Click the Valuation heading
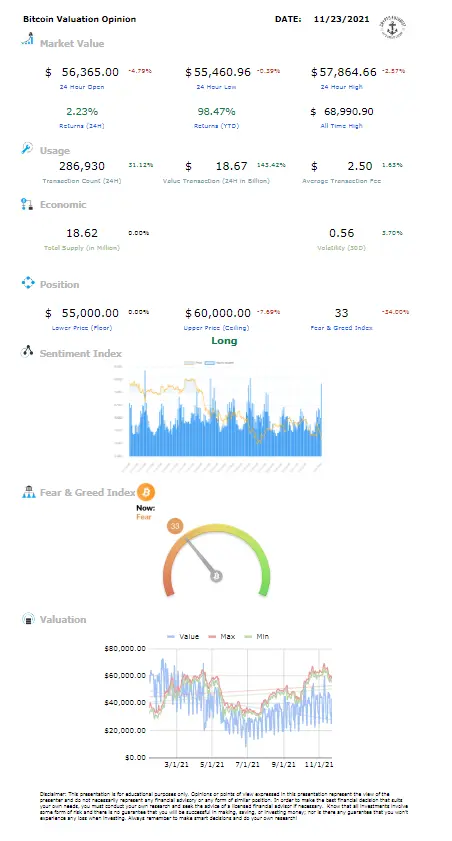 pos(63,619)
